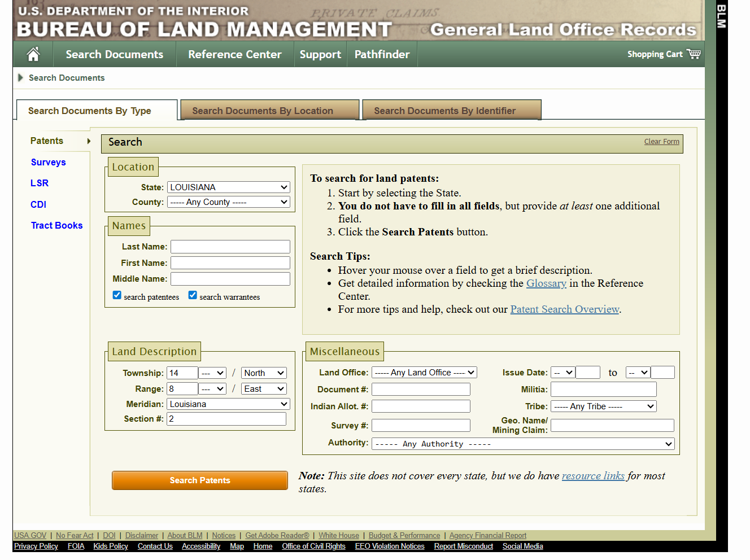Open the Social Media footer link

523,546
